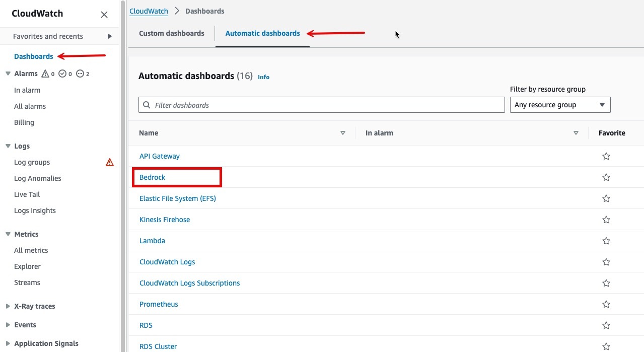Toggle favorite star for Kinesis Firehose
The width and height of the screenshot is (644, 352).
(606, 220)
